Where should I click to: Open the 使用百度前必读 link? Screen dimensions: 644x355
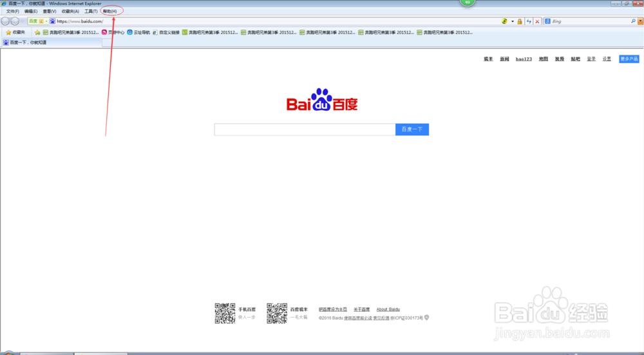click(357, 318)
